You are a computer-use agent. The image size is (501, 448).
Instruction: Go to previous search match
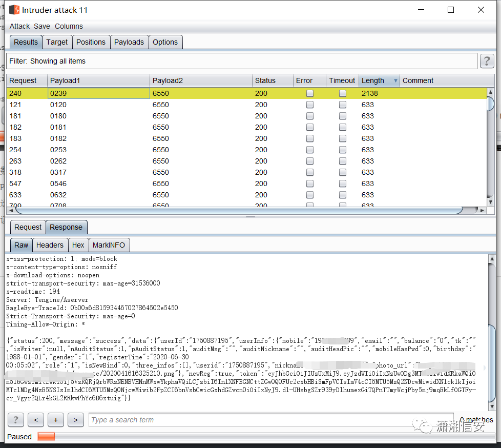click(x=36, y=420)
